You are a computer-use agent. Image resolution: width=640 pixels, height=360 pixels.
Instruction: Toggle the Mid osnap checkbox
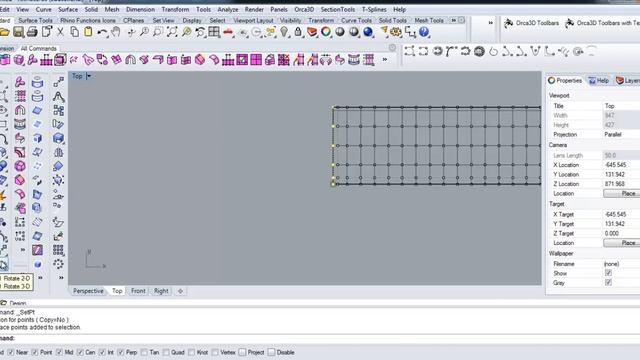(59, 352)
